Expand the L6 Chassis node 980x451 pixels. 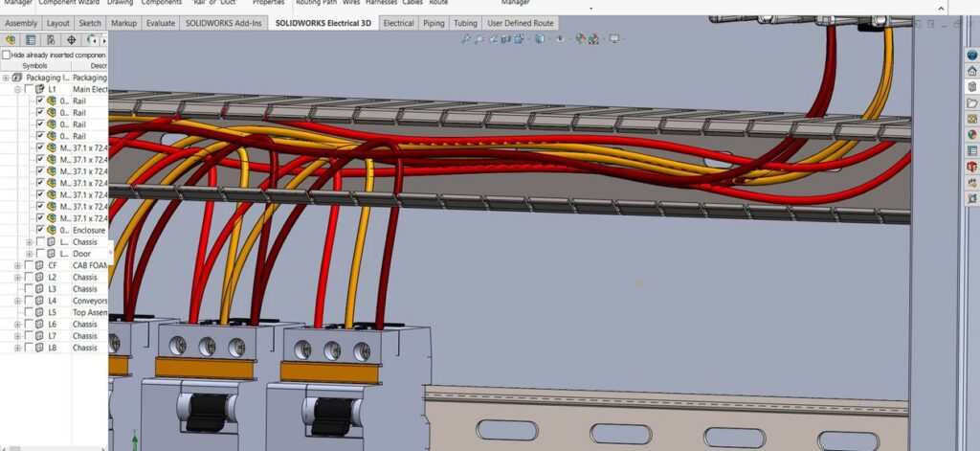click(17, 324)
